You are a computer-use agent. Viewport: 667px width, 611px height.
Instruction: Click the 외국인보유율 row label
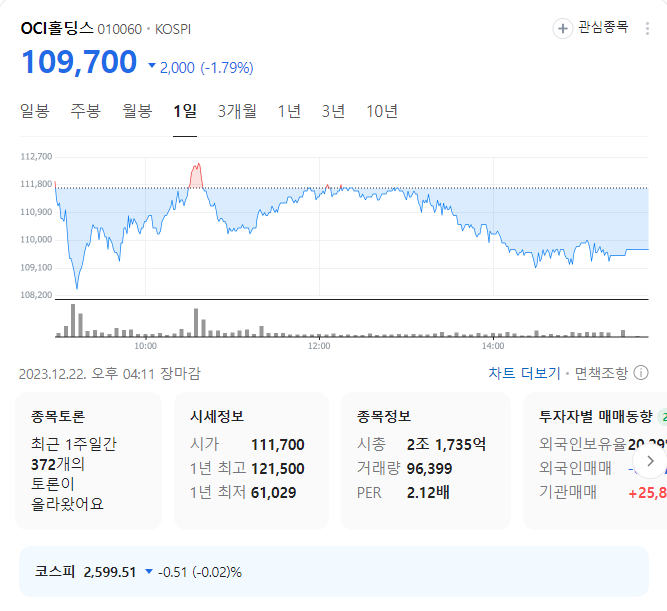(583, 444)
